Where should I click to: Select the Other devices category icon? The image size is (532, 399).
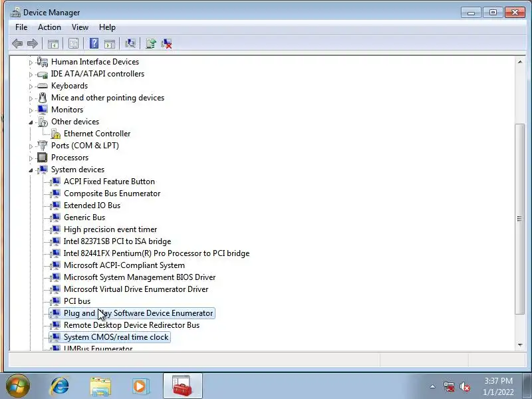point(43,122)
